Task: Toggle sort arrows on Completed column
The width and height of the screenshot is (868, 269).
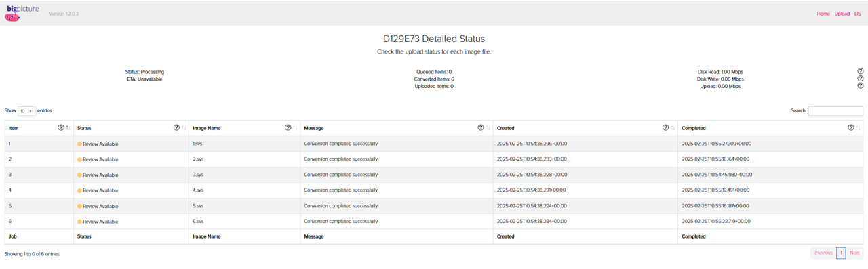Action: click(859, 127)
